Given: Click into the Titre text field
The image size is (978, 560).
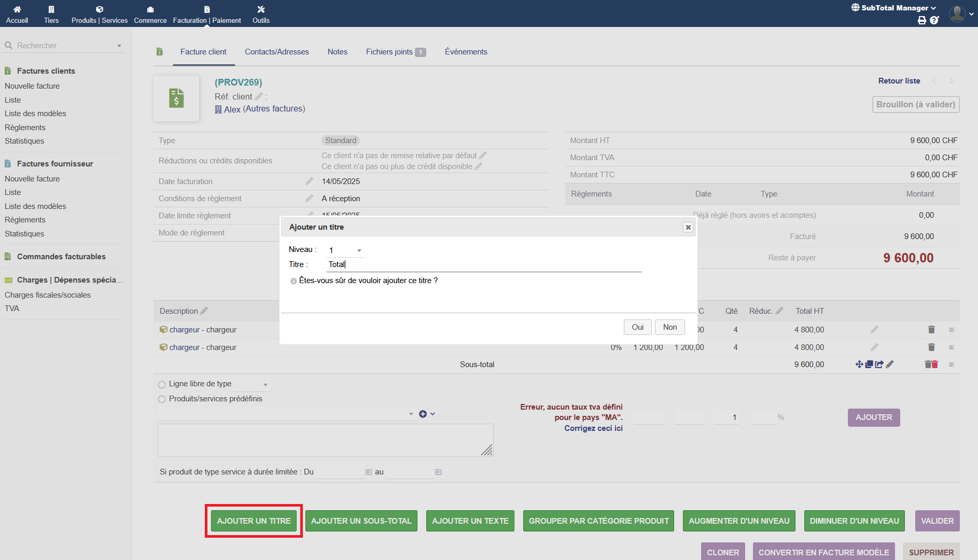Looking at the screenshot, I should pos(484,264).
